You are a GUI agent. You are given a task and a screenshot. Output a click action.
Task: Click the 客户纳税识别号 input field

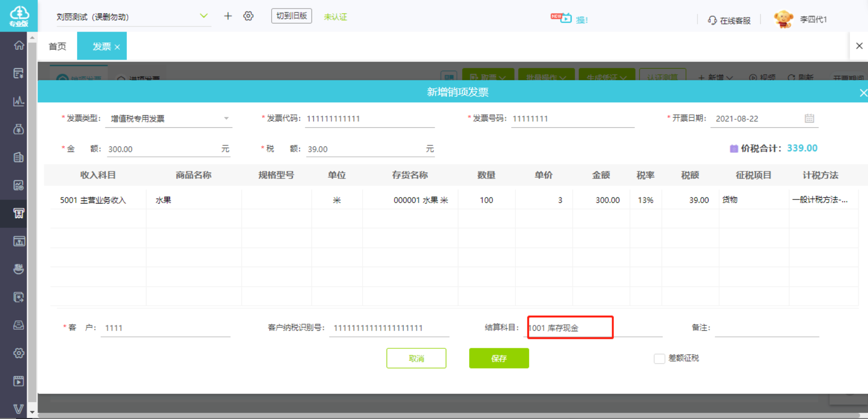(x=389, y=328)
